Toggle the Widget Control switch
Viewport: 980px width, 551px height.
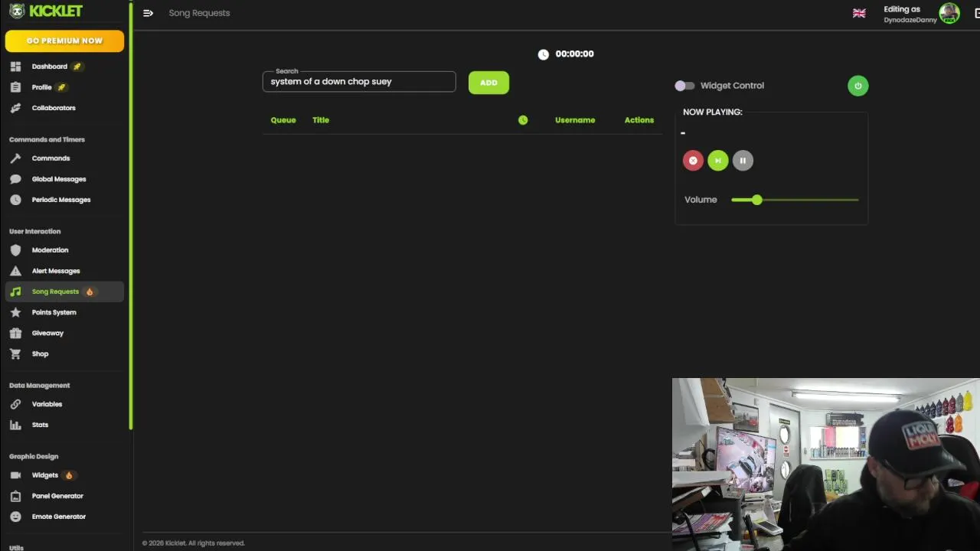684,86
